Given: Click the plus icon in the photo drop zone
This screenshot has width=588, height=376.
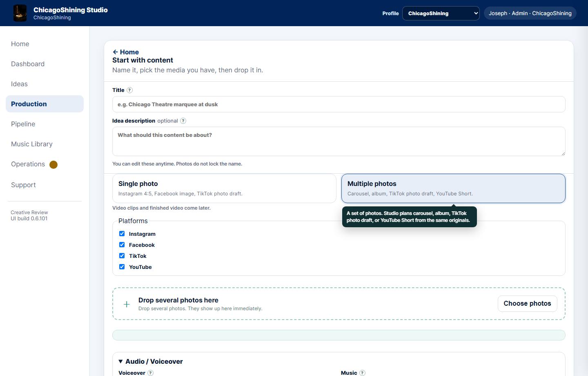Looking at the screenshot, I should (127, 304).
